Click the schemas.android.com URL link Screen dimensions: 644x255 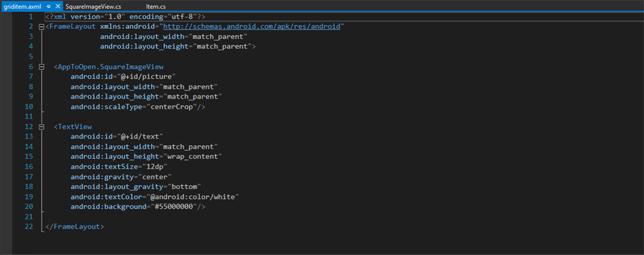(252, 27)
